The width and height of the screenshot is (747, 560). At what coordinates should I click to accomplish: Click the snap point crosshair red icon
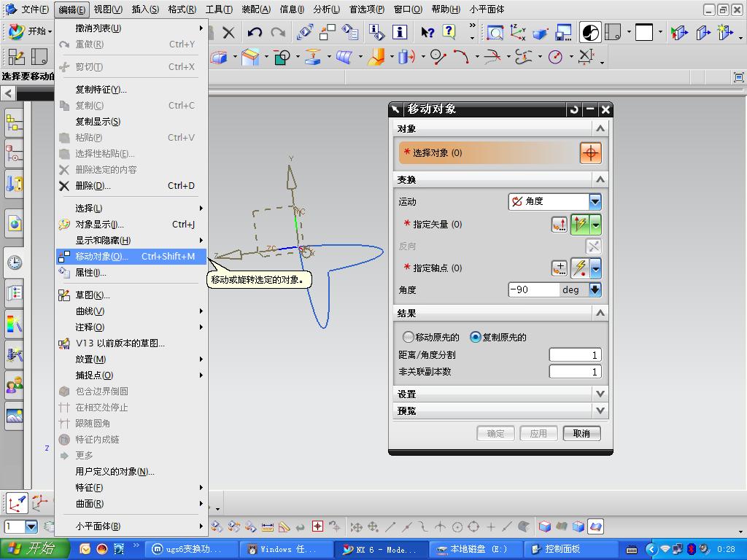click(x=317, y=526)
